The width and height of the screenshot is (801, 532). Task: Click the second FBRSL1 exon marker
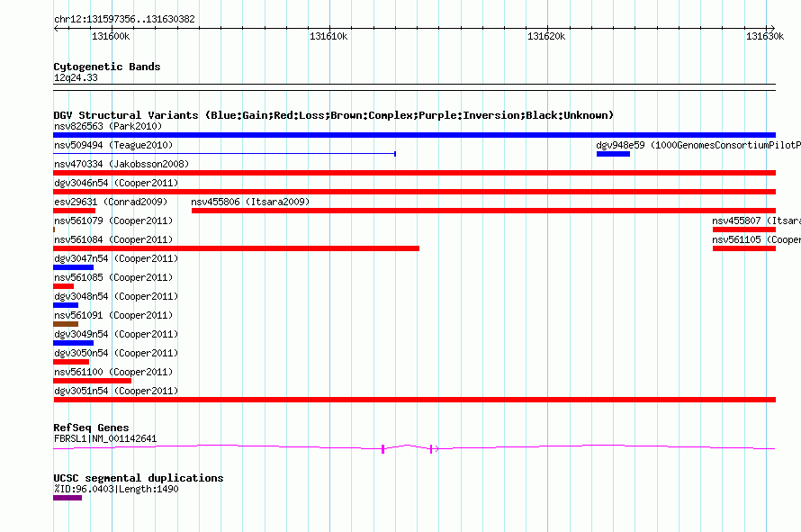coord(431,449)
